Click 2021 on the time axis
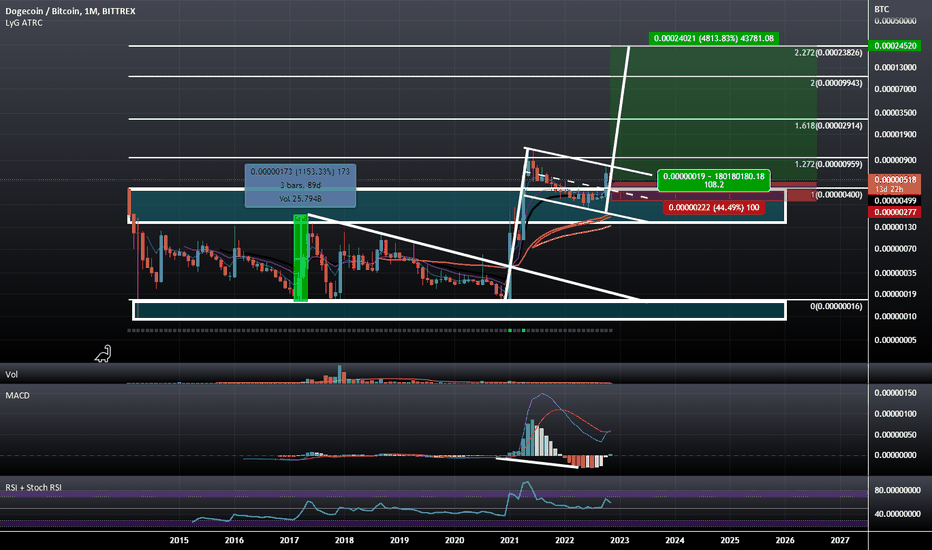932x550 pixels. tap(509, 540)
